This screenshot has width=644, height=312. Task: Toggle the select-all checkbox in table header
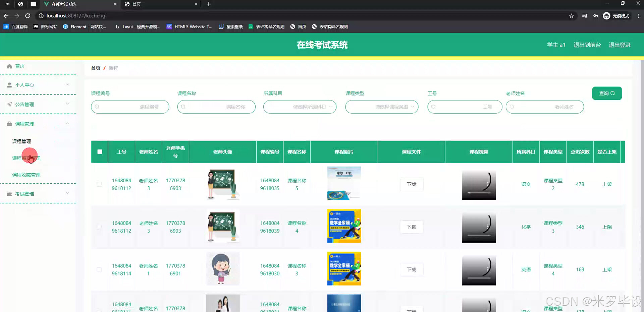(99, 151)
